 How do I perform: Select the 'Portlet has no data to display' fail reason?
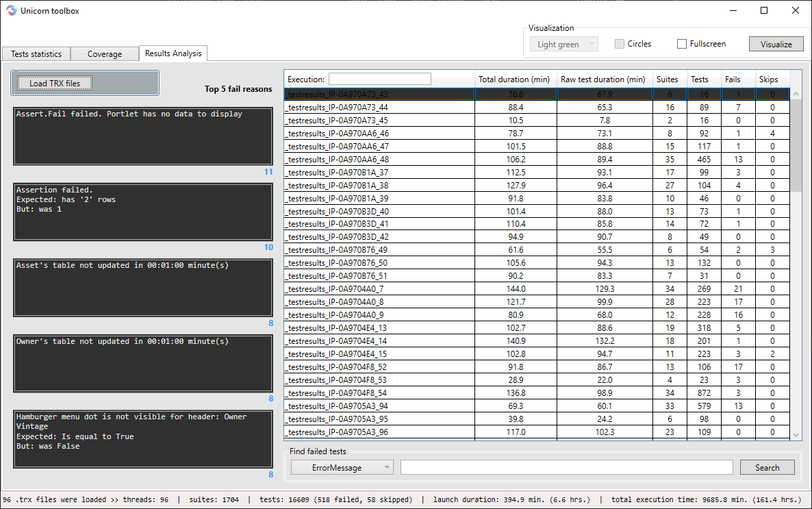point(143,136)
